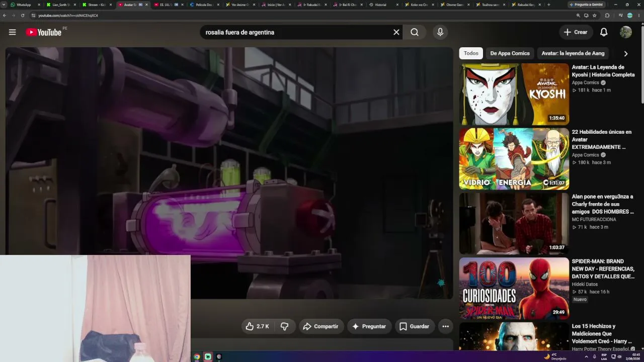This screenshot has width=644, height=362.
Task: Go to the YouTube home logo
Action: (44, 32)
